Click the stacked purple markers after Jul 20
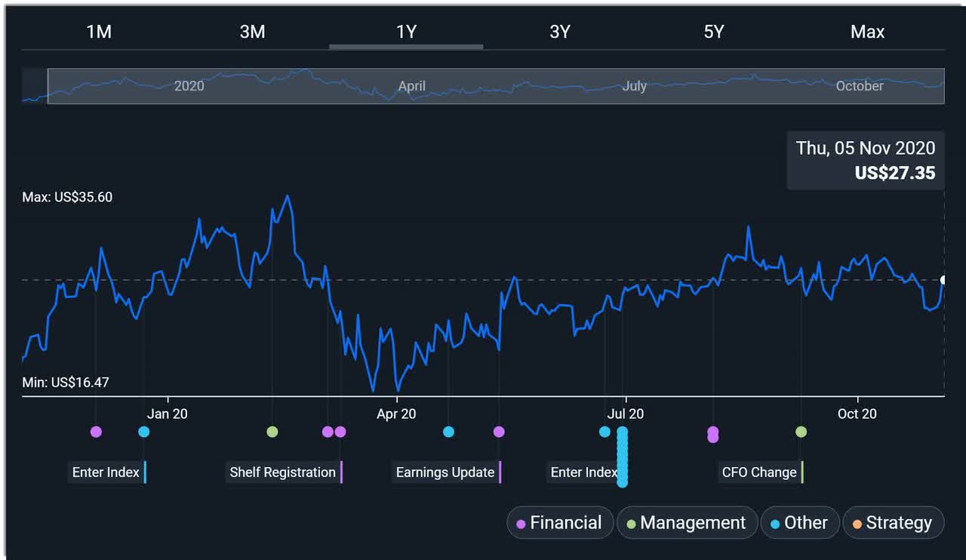This screenshot has width=966, height=560. coord(713,434)
